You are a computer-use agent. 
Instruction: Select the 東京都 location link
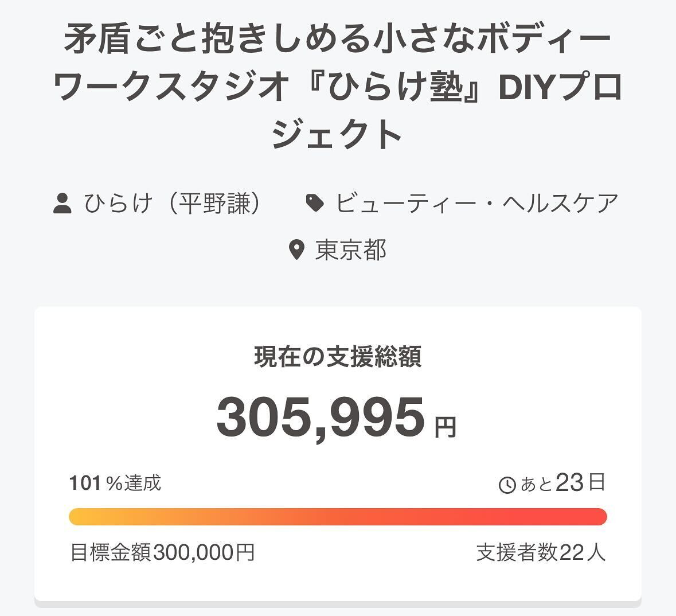point(351,250)
